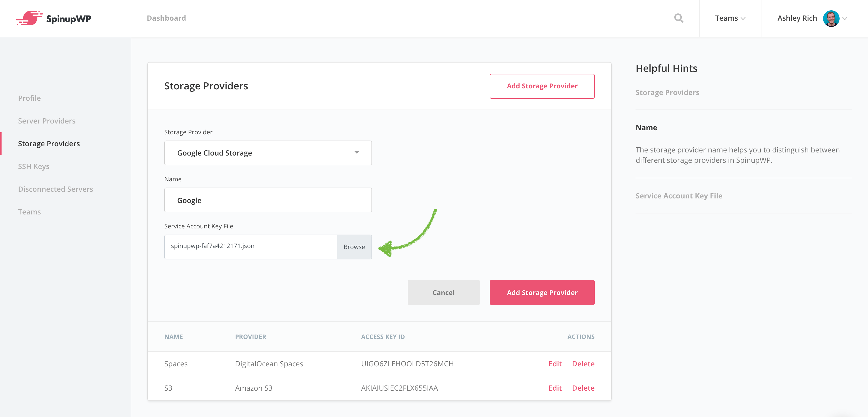
Task: Click the SpinupWP logo
Action: (x=53, y=18)
